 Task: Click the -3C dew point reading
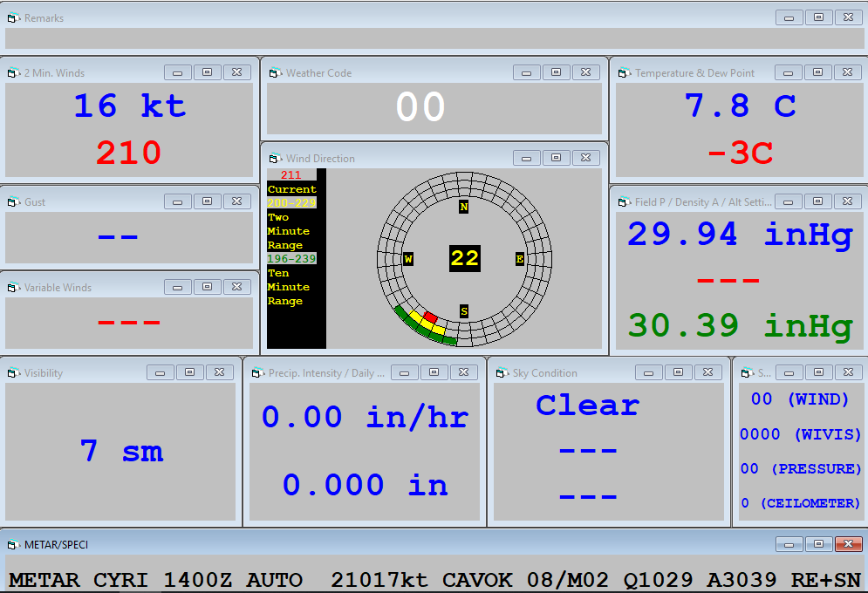click(x=740, y=152)
